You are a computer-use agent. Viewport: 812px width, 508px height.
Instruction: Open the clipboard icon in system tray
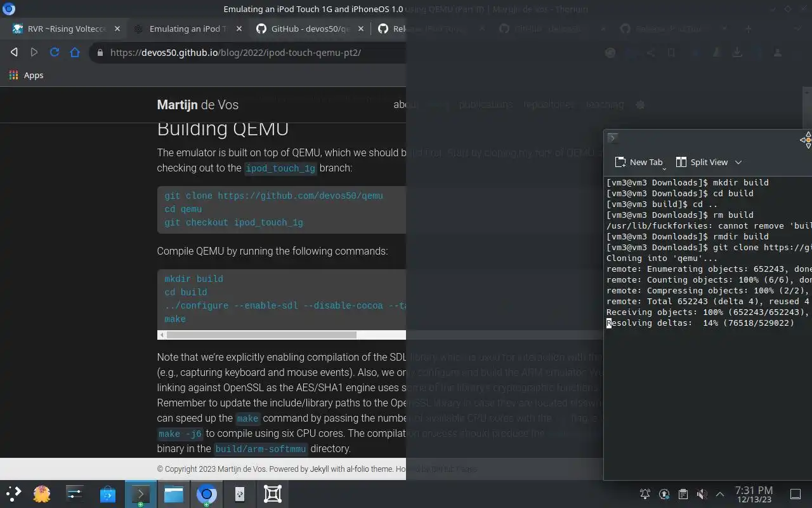(683, 494)
